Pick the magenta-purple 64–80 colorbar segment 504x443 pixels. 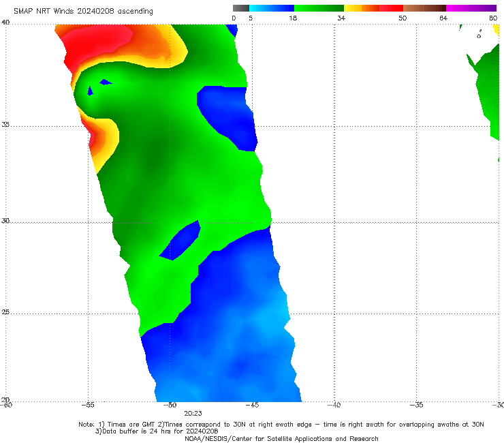click(x=471, y=8)
